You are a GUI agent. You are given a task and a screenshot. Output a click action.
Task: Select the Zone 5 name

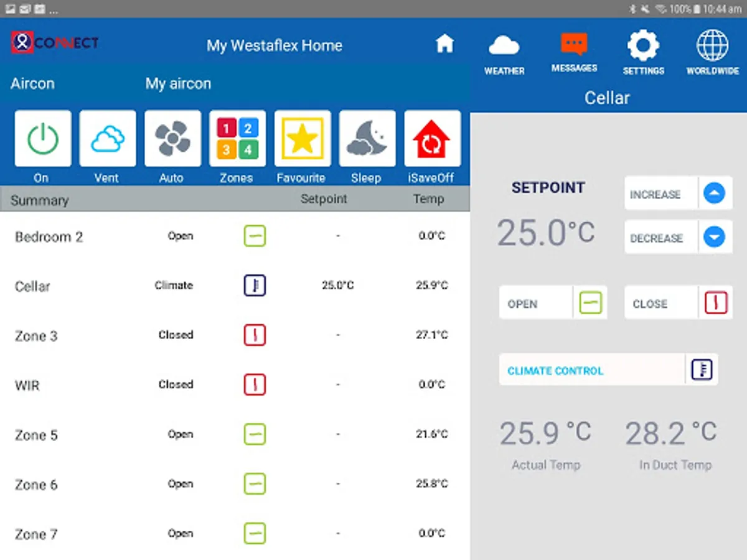(x=36, y=435)
